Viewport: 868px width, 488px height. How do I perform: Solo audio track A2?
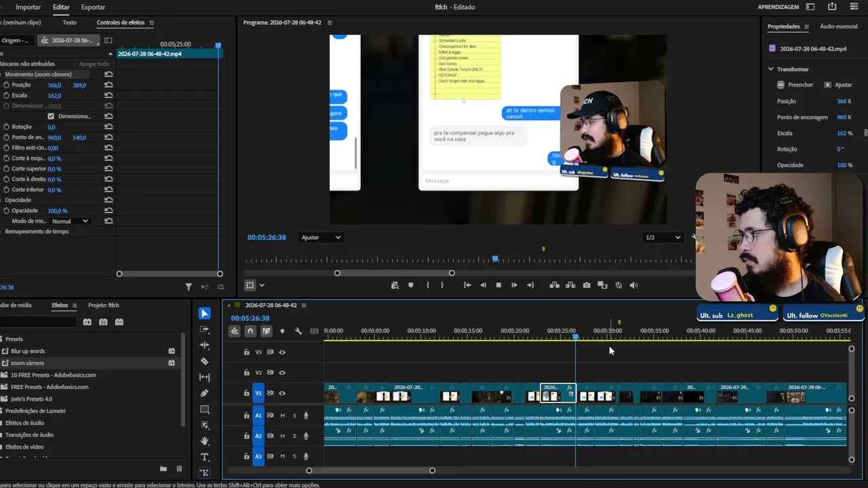[294, 436]
